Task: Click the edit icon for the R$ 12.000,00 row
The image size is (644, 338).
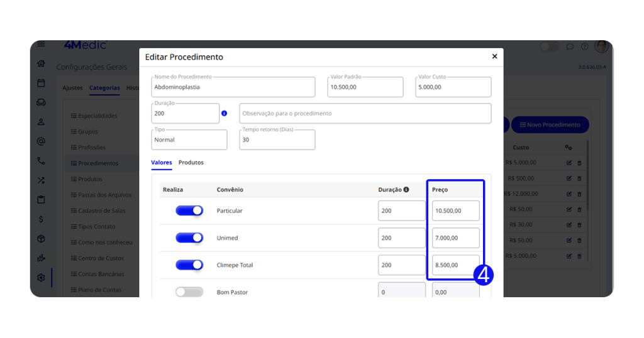Action: pos(569,194)
